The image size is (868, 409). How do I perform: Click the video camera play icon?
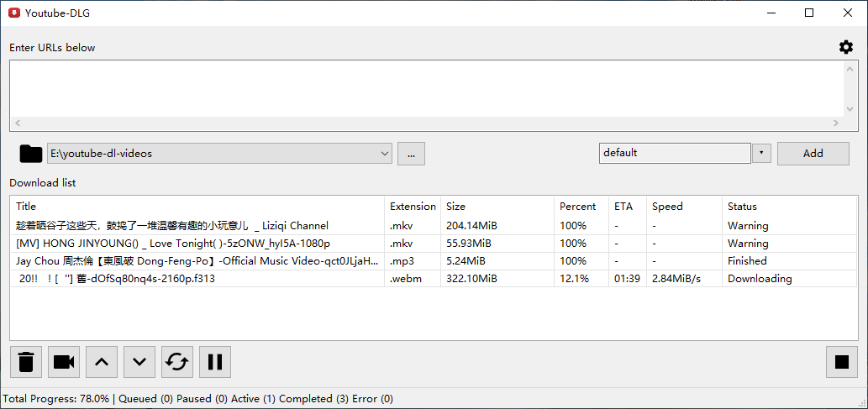[x=64, y=362]
